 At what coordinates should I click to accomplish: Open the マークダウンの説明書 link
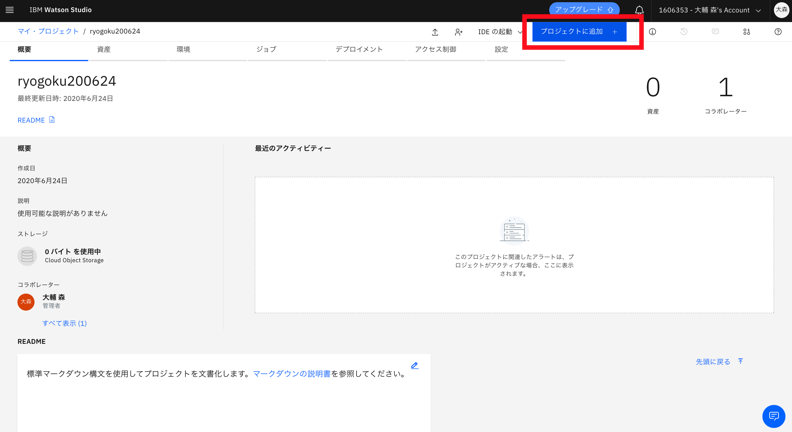coord(291,374)
